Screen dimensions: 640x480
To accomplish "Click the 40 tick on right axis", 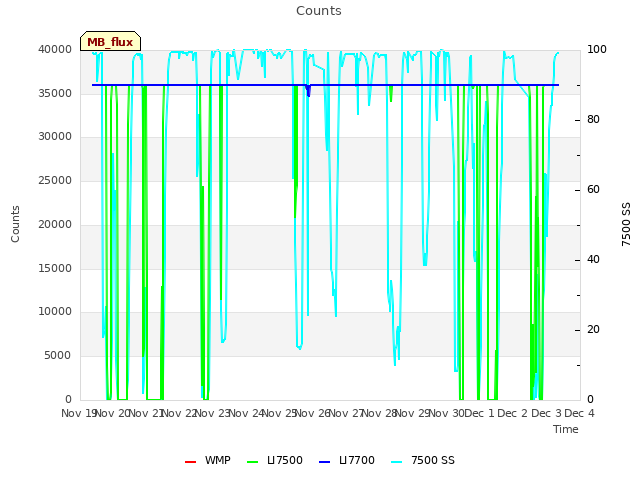I will click(x=593, y=260).
